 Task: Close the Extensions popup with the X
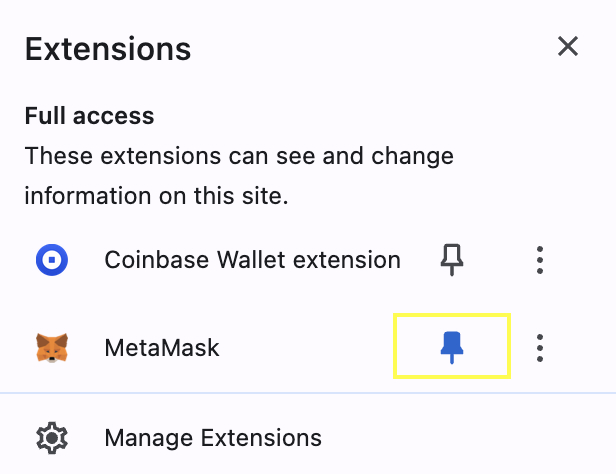coord(568,46)
